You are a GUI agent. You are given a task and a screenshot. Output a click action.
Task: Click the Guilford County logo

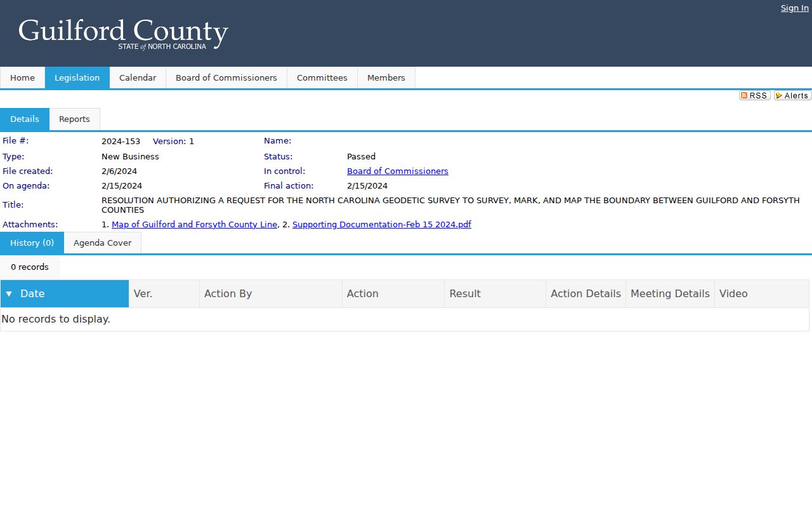(x=123, y=34)
